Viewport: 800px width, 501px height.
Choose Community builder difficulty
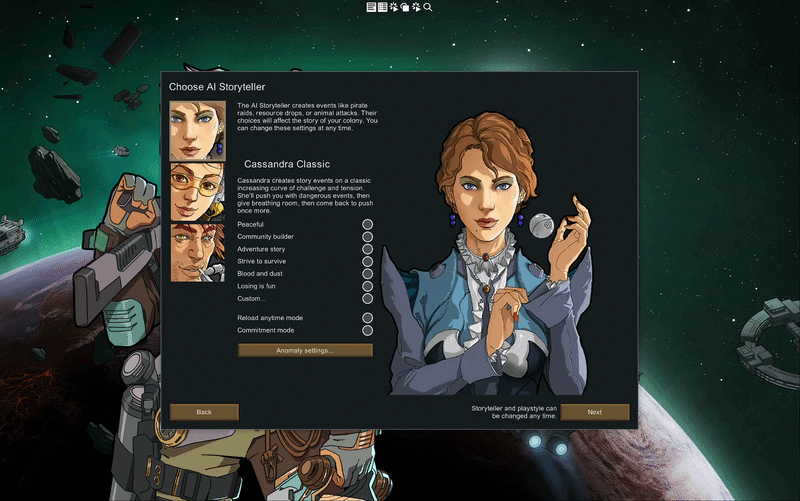click(x=367, y=237)
